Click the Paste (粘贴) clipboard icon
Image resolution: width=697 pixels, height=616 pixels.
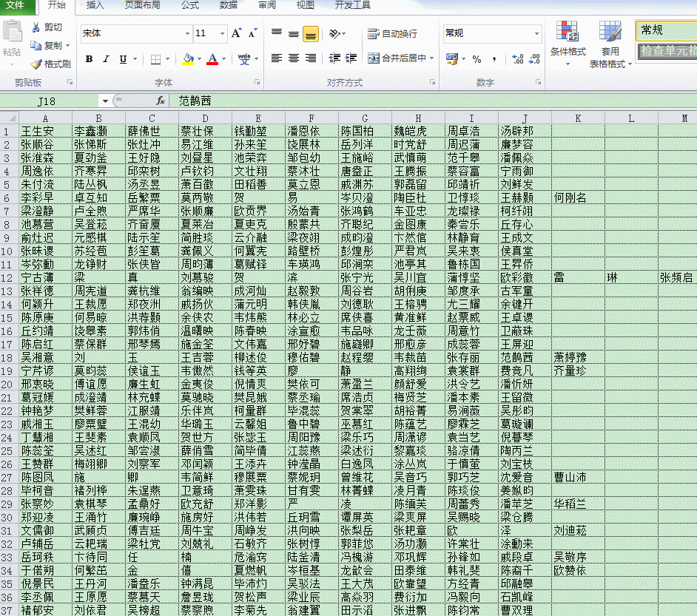pyautogui.click(x=12, y=32)
